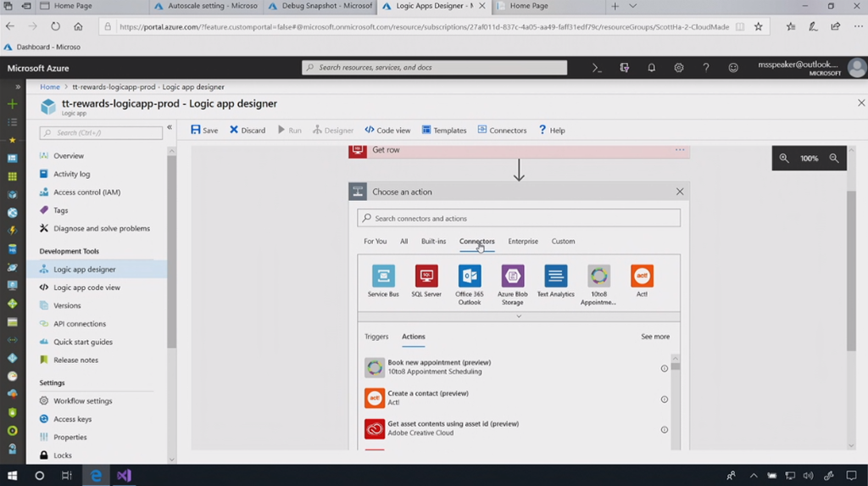
Task: Pick the Office 365 Outlook connector
Action: [x=470, y=276]
